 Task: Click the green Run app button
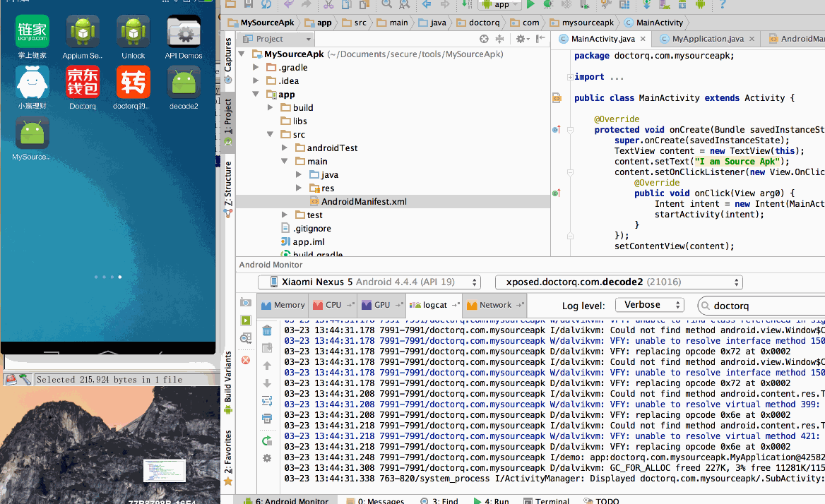[530, 4]
